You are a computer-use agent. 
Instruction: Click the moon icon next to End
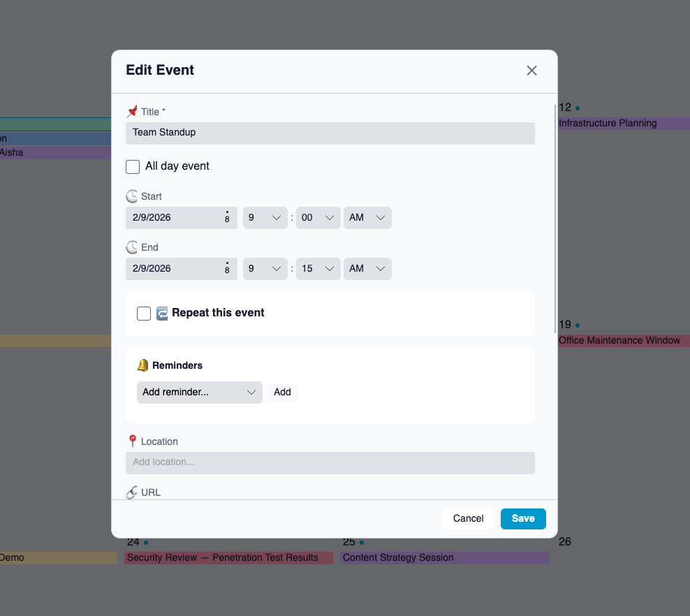132,247
